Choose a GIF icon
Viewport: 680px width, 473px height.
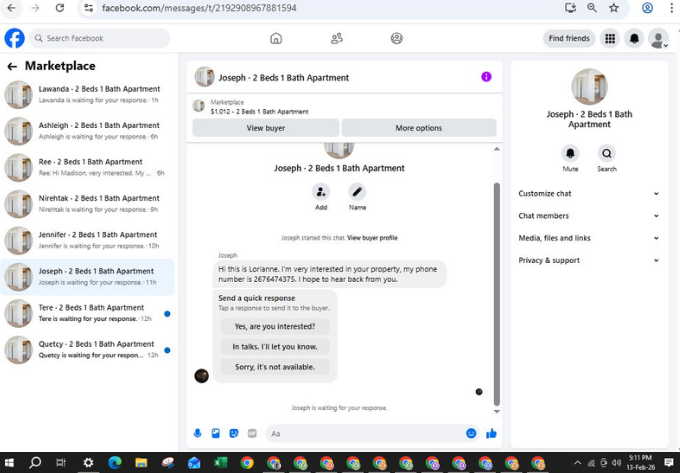click(x=252, y=433)
